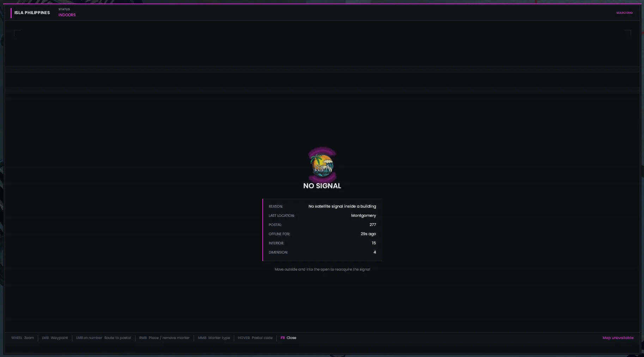
Task: Click the HOVER Postal code hint
Action: pos(255,338)
